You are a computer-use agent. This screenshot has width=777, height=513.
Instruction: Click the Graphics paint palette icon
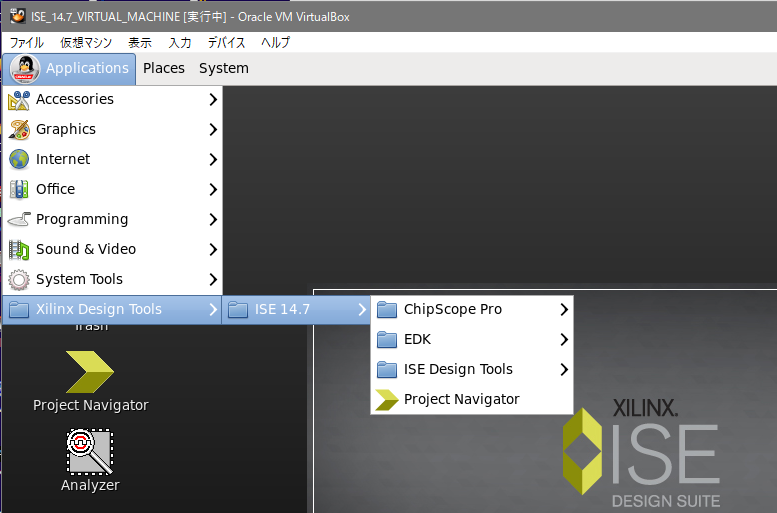pyautogui.click(x=19, y=130)
